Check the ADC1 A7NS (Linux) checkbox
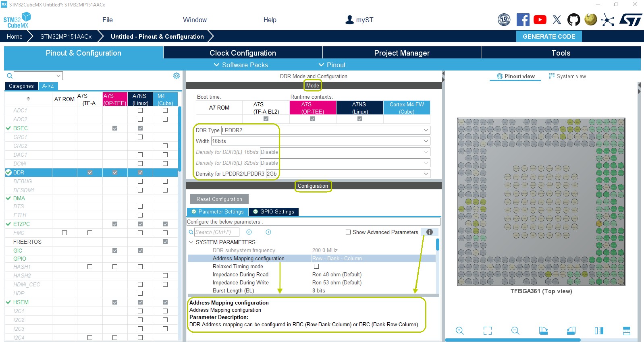Image resolution: width=644 pixels, height=342 pixels. click(140, 110)
